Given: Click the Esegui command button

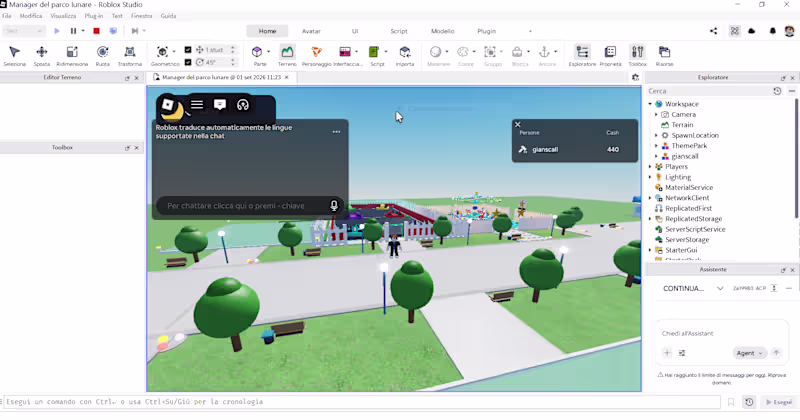Looking at the screenshot, I should tap(779, 402).
